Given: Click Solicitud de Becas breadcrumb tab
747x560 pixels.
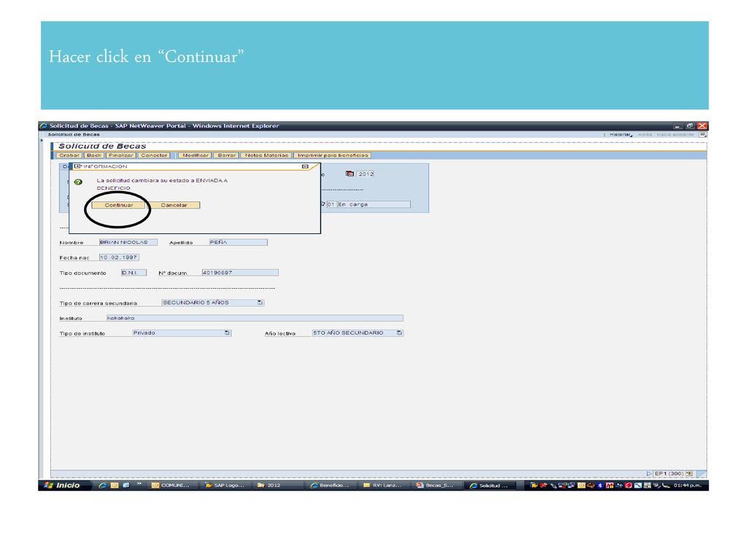Looking at the screenshot, I should point(74,135).
